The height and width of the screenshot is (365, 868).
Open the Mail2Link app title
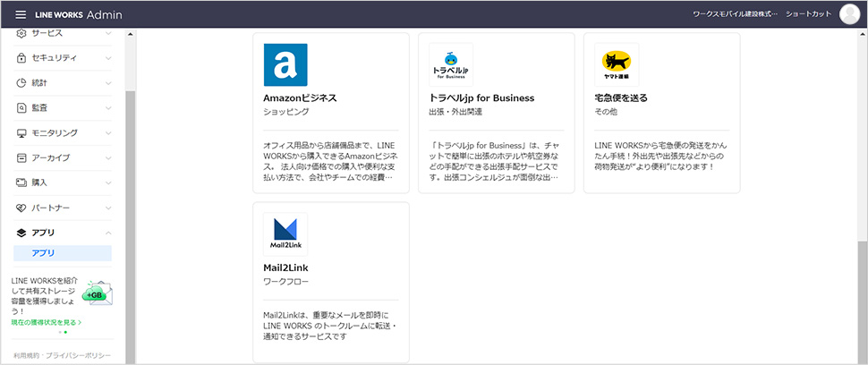pos(285,267)
